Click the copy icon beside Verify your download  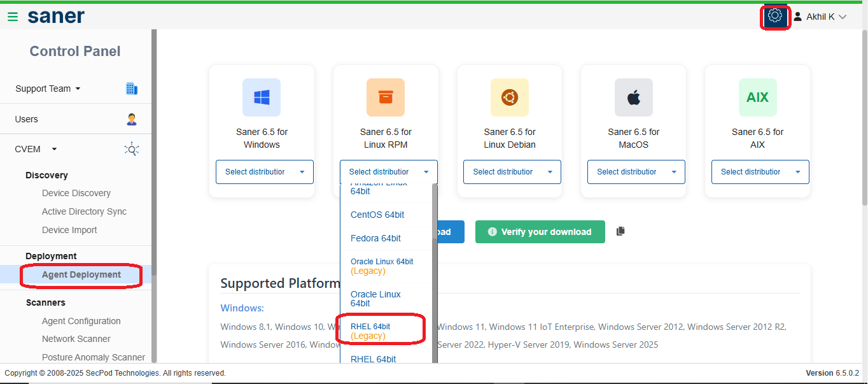point(620,231)
